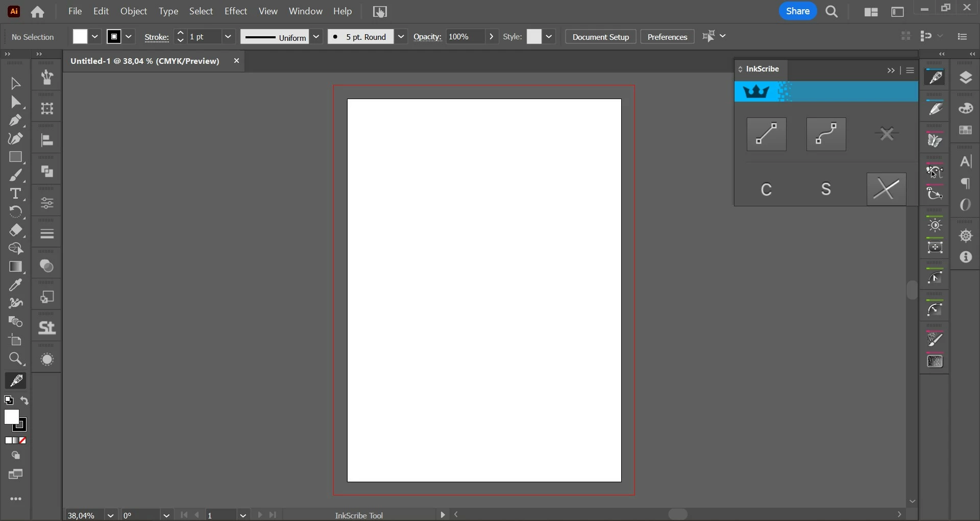Open the Align panel icon
Image resolution: width=980 pixels, height=521 pixels.
(x=47, y=140)
